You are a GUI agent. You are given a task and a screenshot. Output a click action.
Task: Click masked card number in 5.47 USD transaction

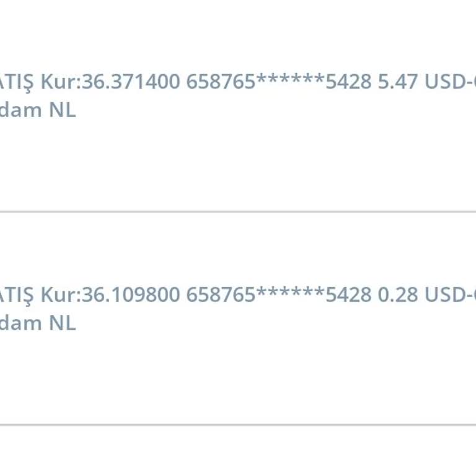279,82
